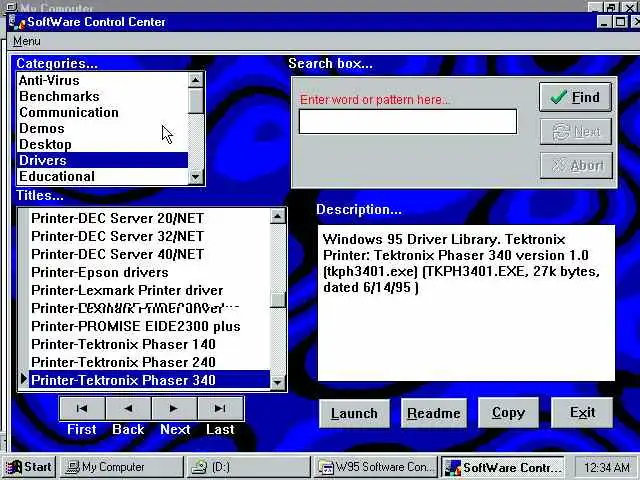Image resolution: width=640 pixels, height=480 pixels.
Task: Go to Next record navigation icon
Action: pyautogui.click(x=174, y=408)
